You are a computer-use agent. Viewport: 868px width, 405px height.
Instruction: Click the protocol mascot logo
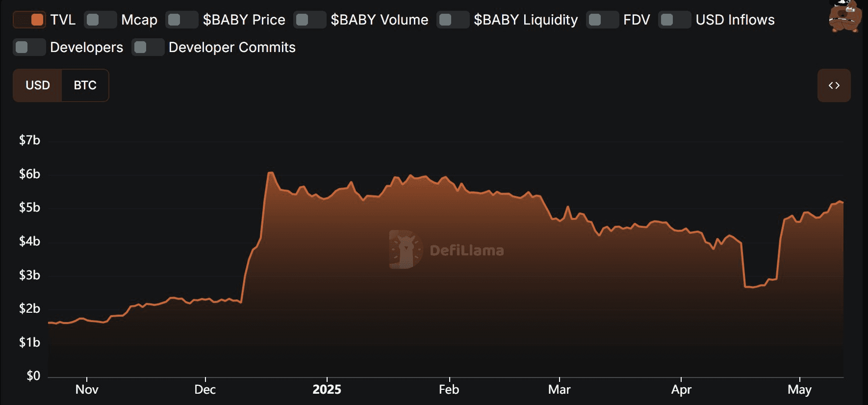coord(845,16)
